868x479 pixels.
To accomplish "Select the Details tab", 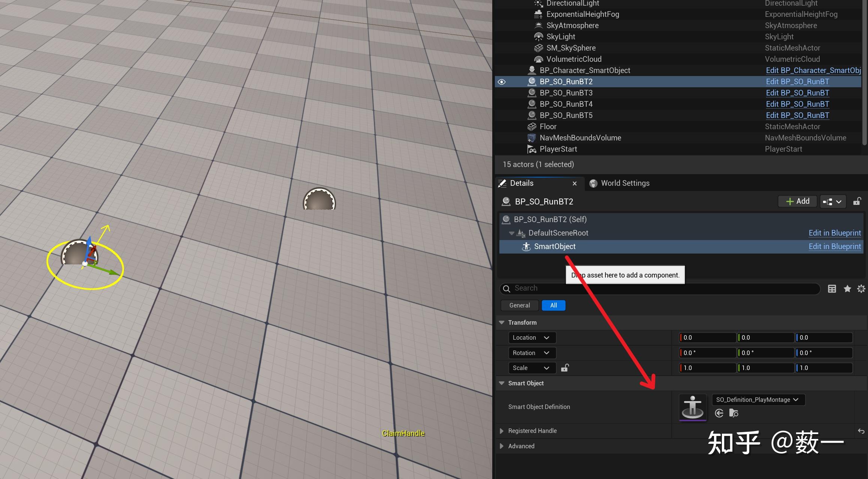I will pos(521,183).
